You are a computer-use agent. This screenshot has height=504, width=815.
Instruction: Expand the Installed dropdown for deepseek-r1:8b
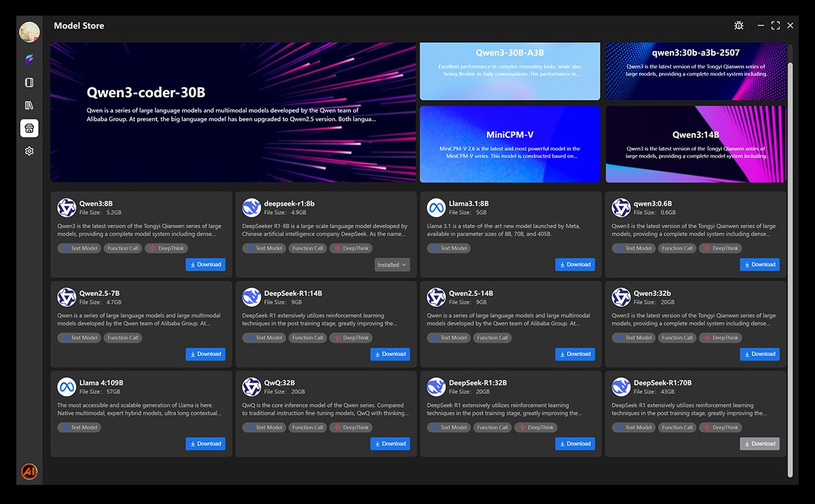tap(392, 265)
